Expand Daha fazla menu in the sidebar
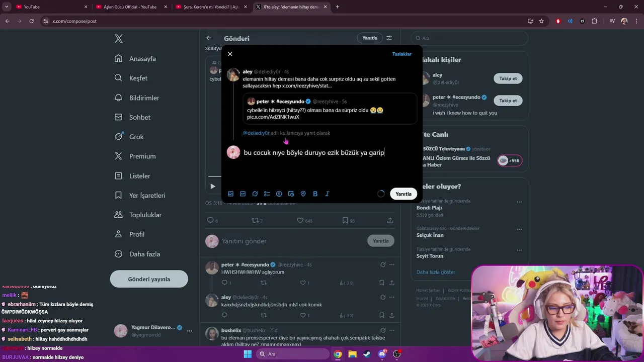 (138, 254)
